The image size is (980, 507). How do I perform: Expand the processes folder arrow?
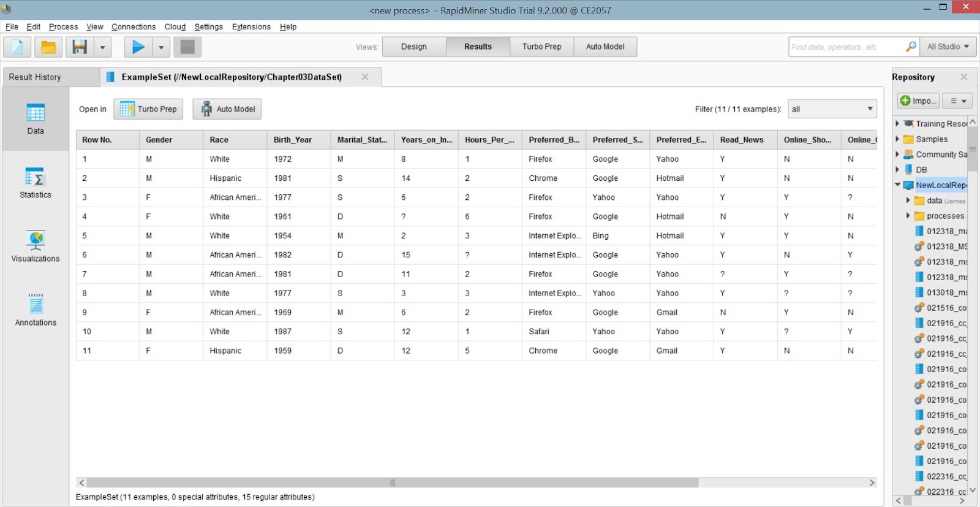tap(908, 216)
